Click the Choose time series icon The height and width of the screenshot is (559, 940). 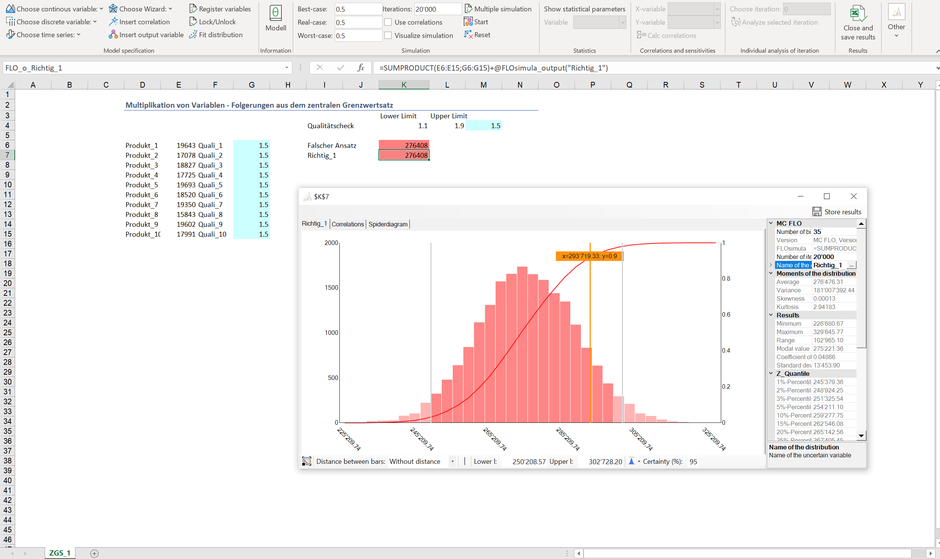click(x=10, y=35)
